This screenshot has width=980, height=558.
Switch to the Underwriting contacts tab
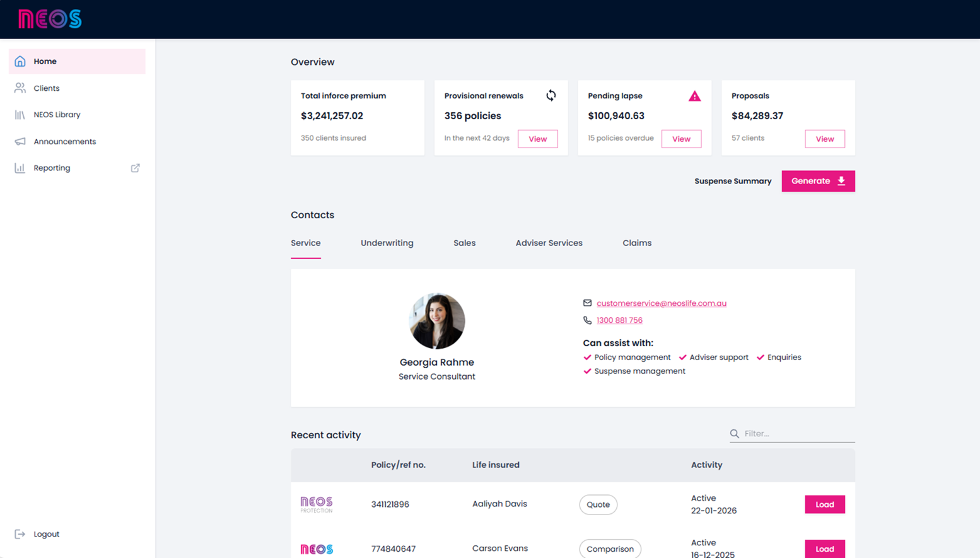coord(387,243)
